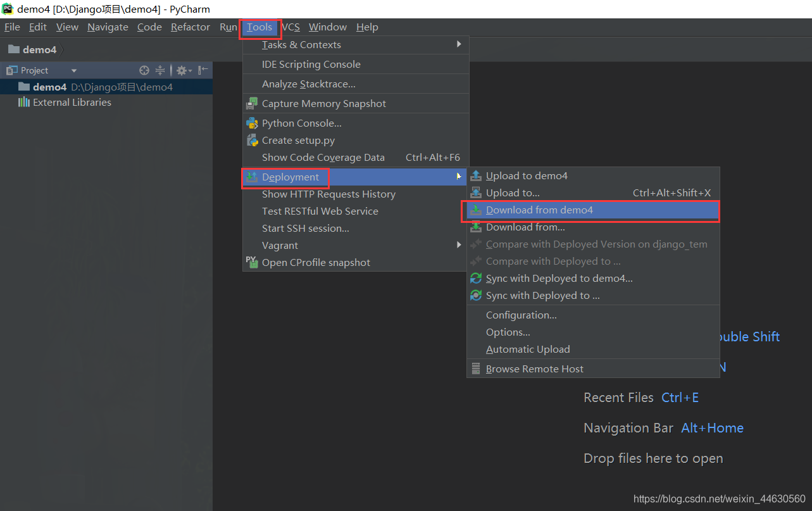Image resolution: width=812 pixels, height=511 pixels.
Task: Choose Test RESTful Web Service
Action: (356, 211)
